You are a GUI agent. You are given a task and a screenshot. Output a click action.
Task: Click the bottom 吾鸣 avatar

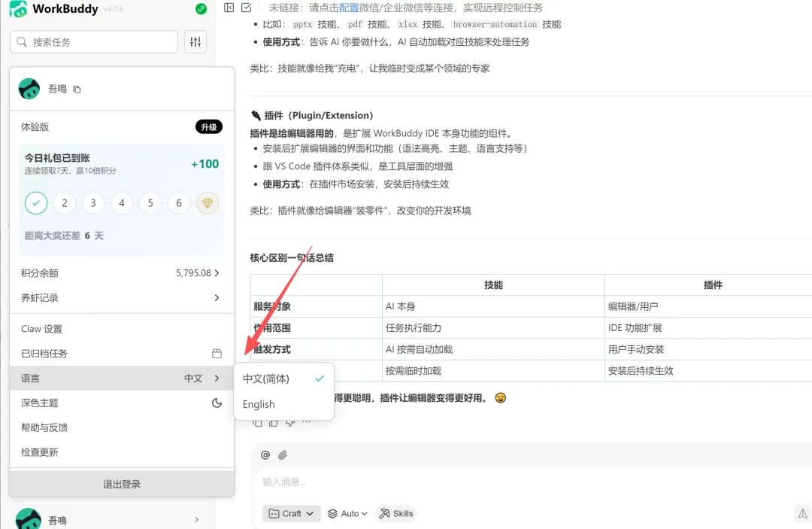point(29,518)
